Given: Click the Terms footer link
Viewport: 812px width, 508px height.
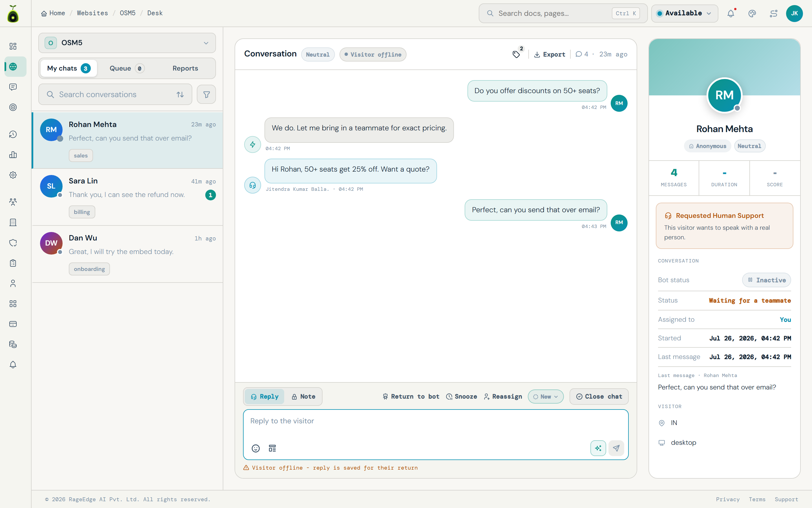Looking at the screenshot, I should (x=757, y=499).
